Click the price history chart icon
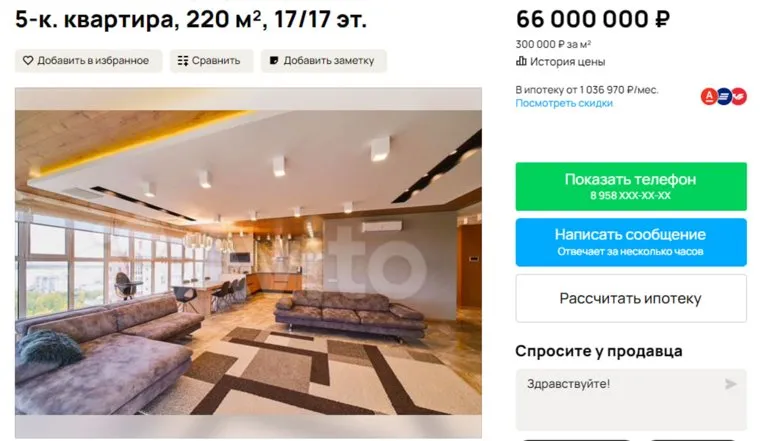The image size is (760, 441). click(x=521, y=62)
